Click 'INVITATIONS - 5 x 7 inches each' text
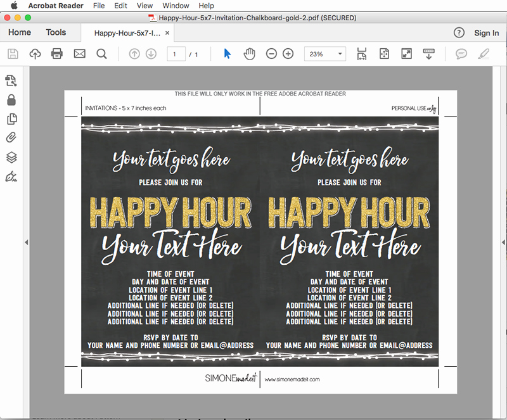Image resolution: width=507 pixels, height=420 pixels. coord(125,108)
